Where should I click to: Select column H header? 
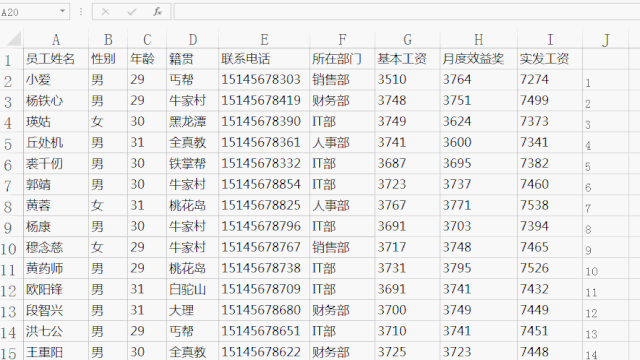(479, 40)
